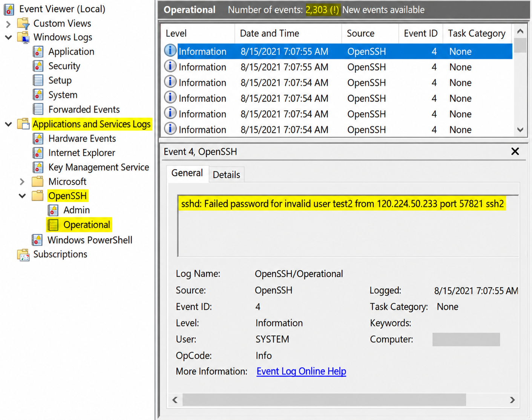Click the redacted Computer name field

coord(466,339)
